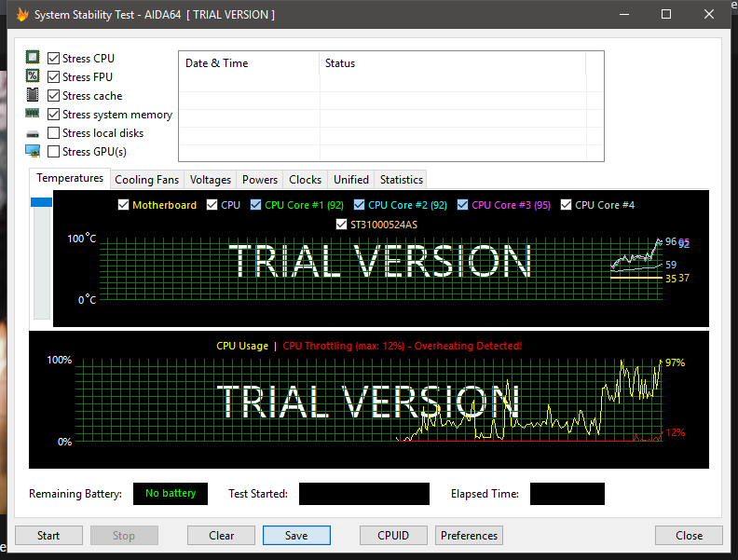Image resolution: width=738 pixels, height=560 pixels.
Task: Click the Save button
Action: pyautogui.click(x=296, y=536)
